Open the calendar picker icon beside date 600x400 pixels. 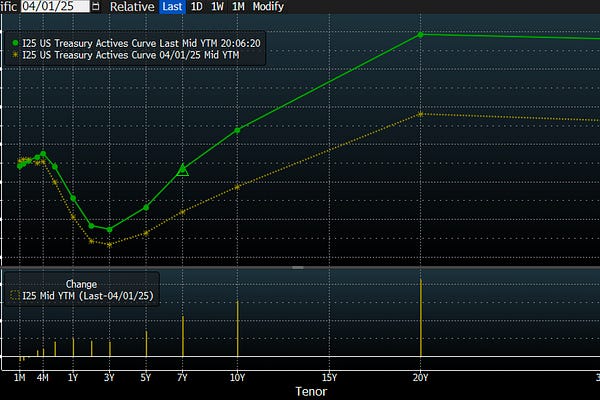[x=96, y=7]
